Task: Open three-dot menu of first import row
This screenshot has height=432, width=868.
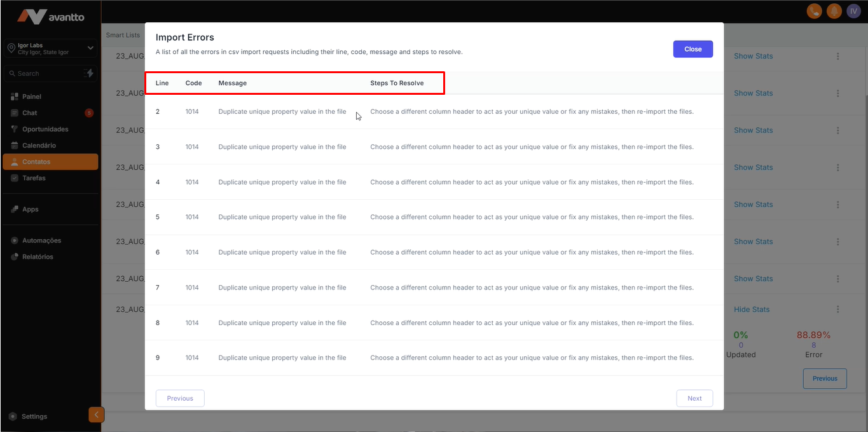Action: tap(837, 56)
